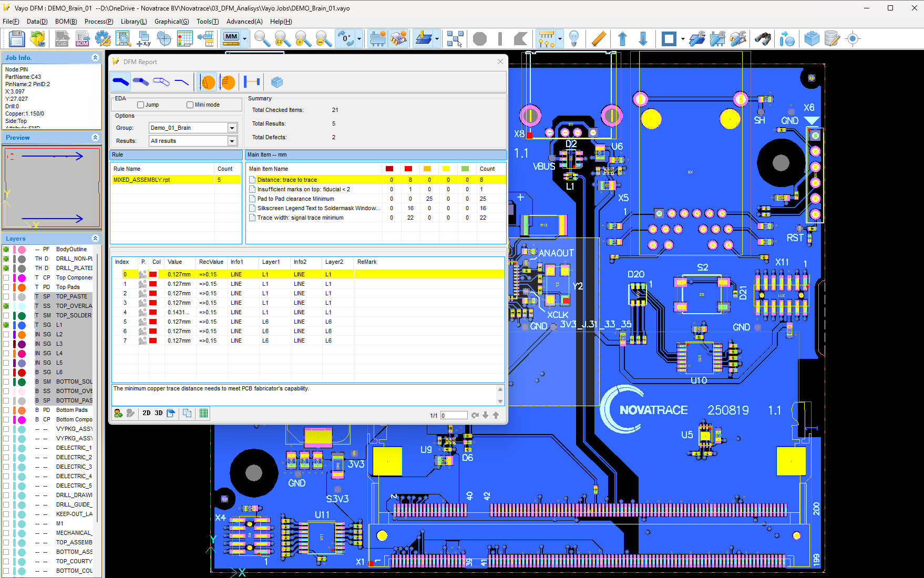This screenshot has width=924, height=578.
Task: Click the 3D view button in report footer
Action: [x=158, y=414]
